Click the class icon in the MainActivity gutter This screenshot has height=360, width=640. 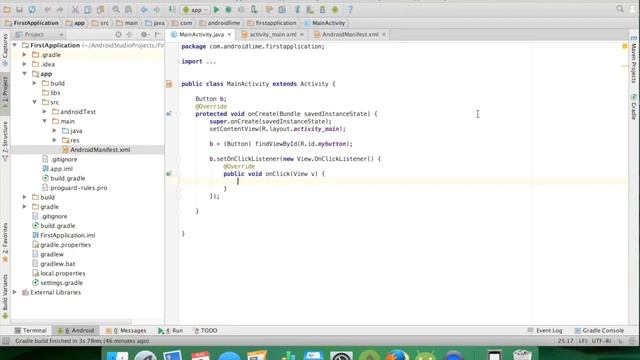pos(169,84)
